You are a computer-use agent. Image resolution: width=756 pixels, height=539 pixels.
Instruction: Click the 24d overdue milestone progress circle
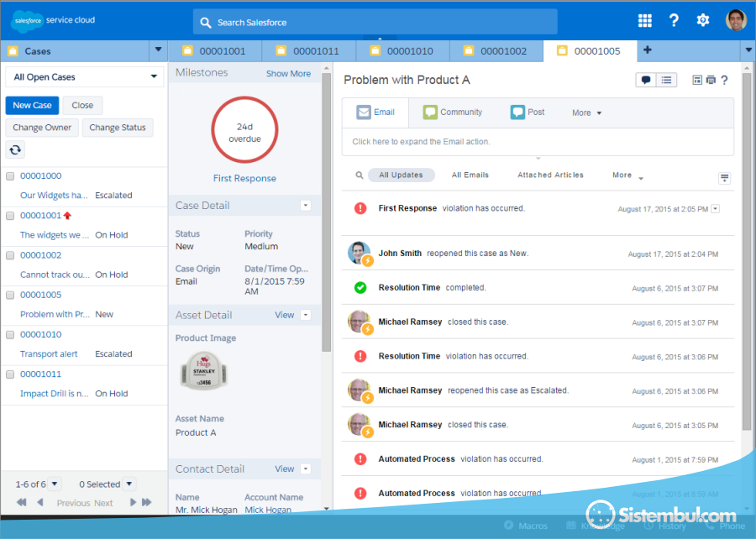click(244, 130)
